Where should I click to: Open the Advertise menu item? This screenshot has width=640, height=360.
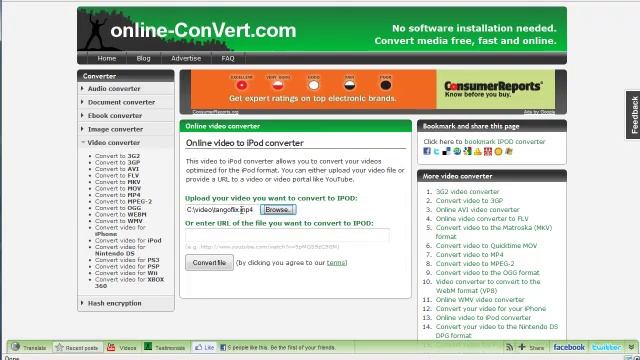point(186,58)
